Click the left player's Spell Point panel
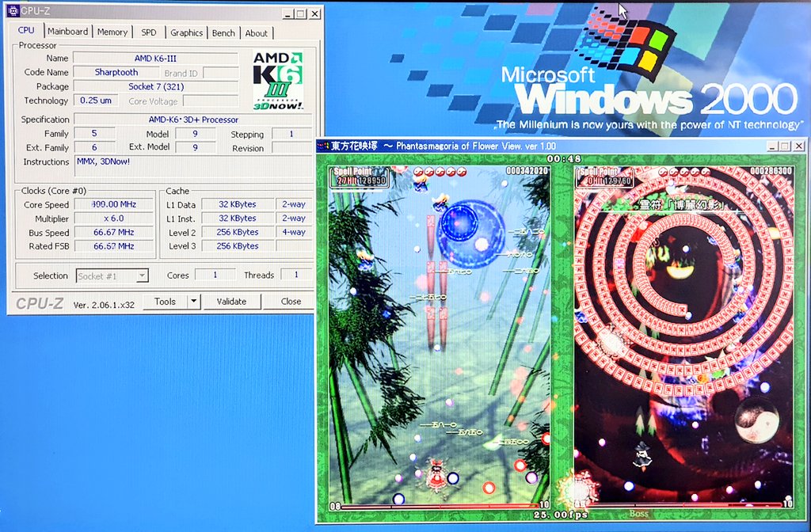 coord(360,177)
